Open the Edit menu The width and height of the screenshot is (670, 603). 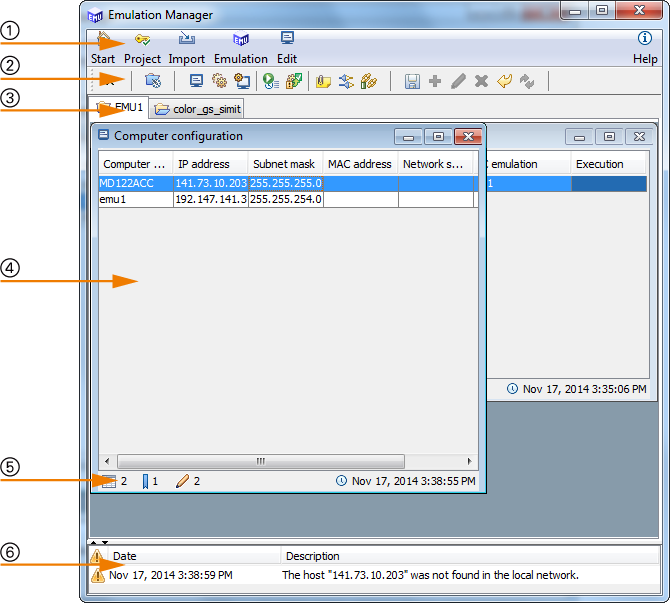[x=287, y=47]
